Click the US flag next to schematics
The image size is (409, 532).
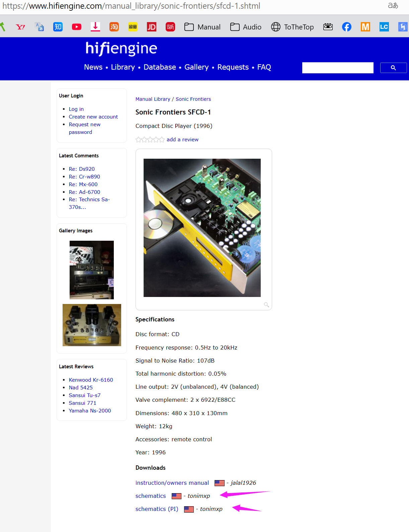(x=176, y=496)
